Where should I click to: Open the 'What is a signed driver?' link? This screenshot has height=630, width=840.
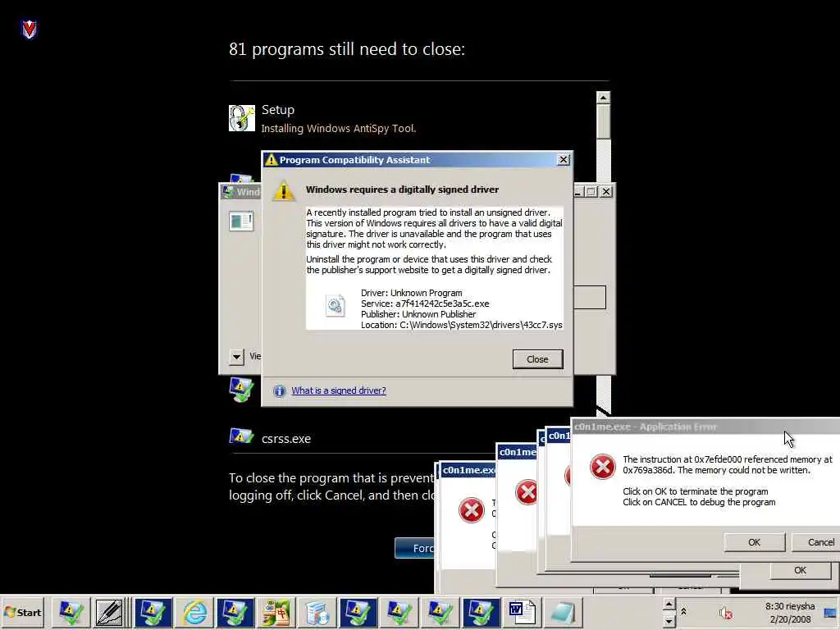[339, 390]
